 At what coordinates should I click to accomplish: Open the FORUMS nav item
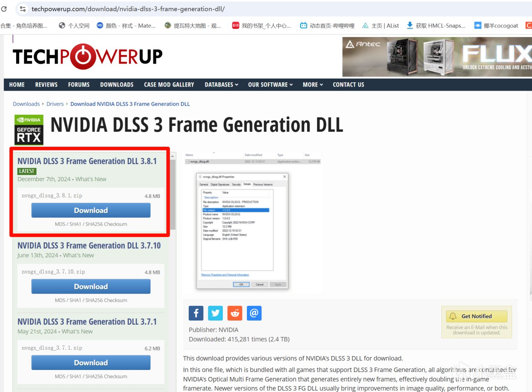tap(79, 84)
